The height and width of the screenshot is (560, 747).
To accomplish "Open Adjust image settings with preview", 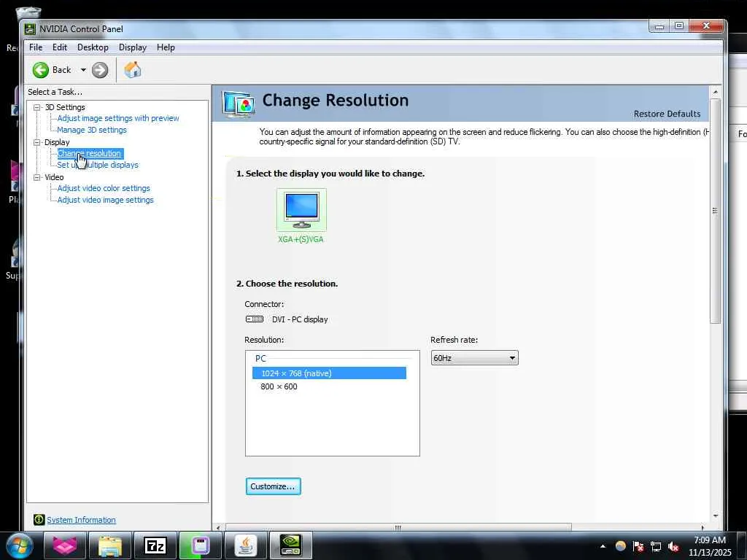I will (x=118, y=118).
